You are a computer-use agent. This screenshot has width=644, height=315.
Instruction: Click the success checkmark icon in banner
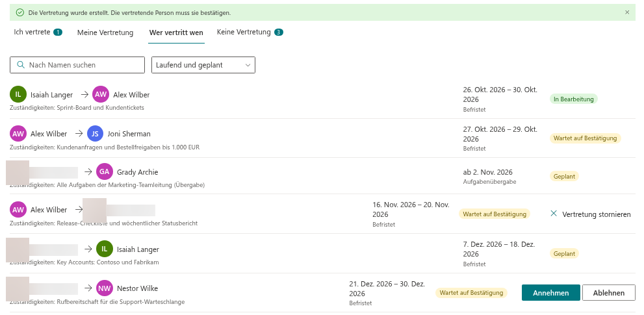19,13
